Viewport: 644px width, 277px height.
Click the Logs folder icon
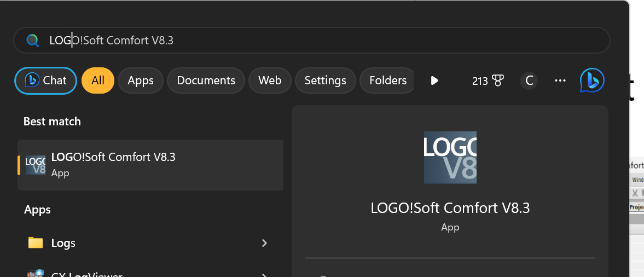point(36,243)
